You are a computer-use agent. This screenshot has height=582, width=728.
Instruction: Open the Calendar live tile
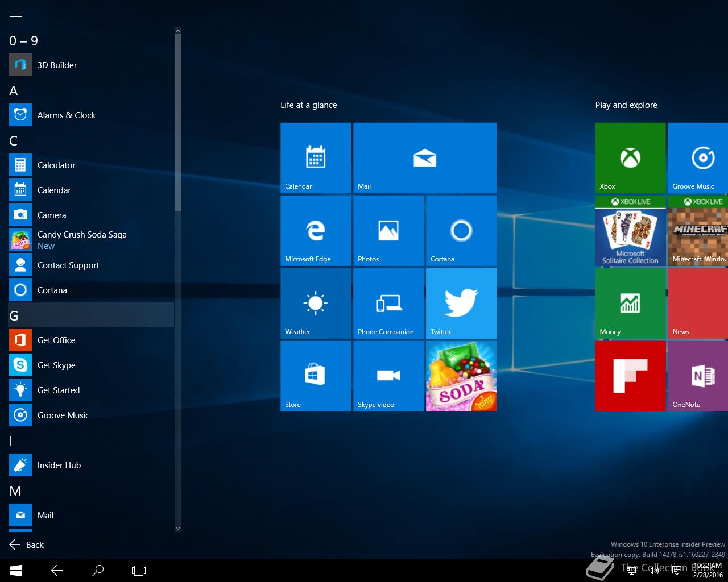(316, 158)
